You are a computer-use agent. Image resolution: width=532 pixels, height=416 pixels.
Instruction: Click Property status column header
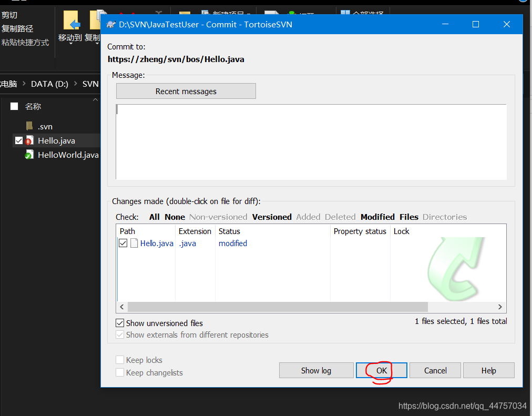point(360,231)
